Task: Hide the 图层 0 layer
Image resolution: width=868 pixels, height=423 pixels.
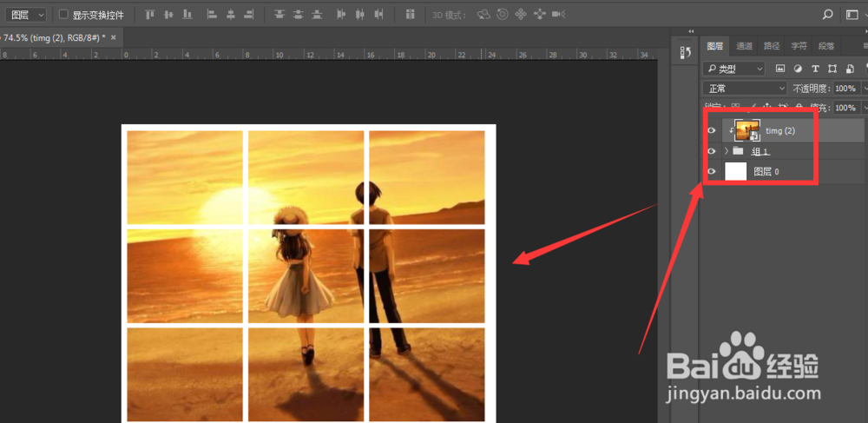Action: [x=712, y=172]
